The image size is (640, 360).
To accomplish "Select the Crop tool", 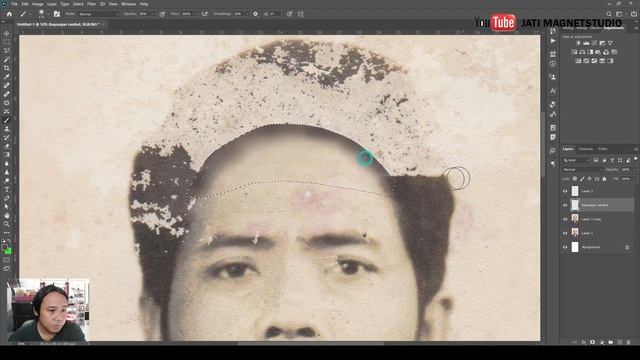I will [x=7, y=68].
